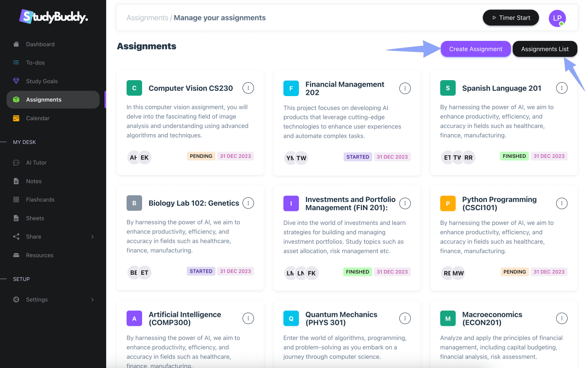588x368 pixels.
Task: Open Investments and Portfolio Management options dropdown
Action: (x=405, y=203)
